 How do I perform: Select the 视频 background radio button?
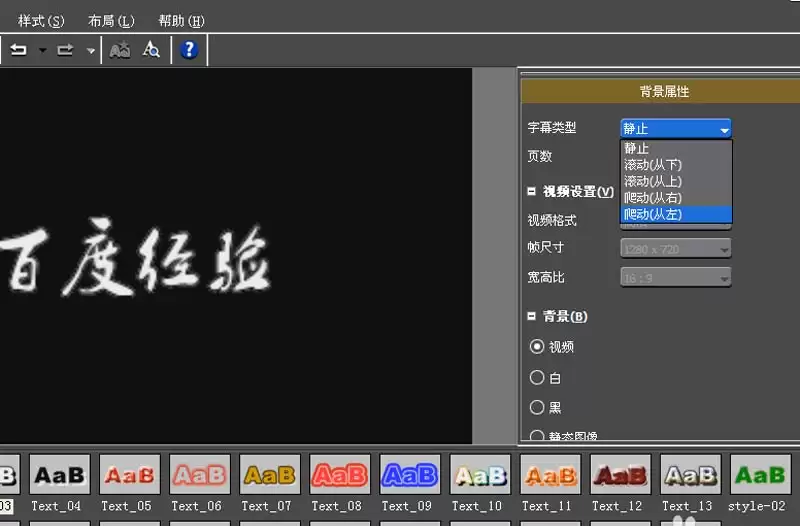[x=537, y=346]
